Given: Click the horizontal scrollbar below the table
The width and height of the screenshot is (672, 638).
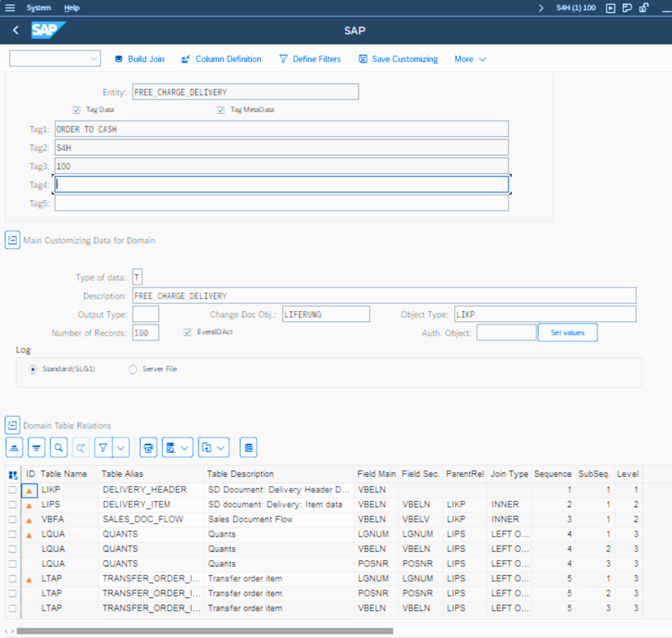Looking at the screenshot, I should 205,631.
